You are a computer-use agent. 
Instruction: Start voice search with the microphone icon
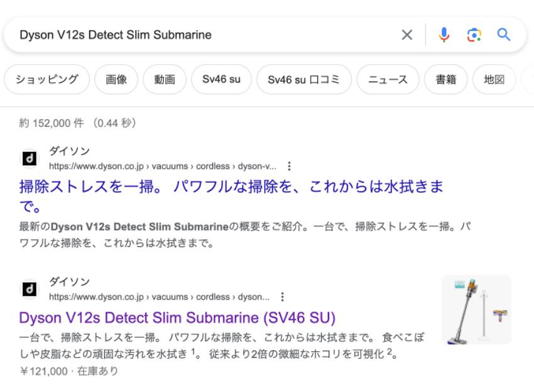[444, 35]
